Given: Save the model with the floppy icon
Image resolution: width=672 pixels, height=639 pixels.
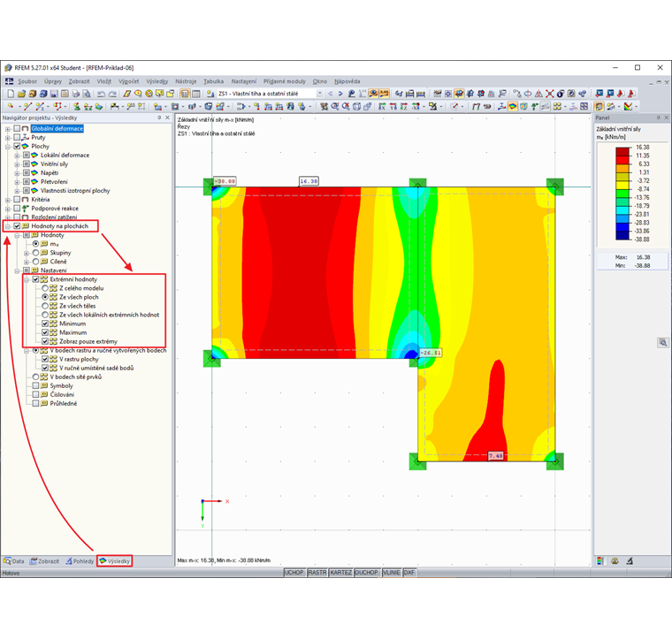Looking at the screenshot, I should coord(54,94).
